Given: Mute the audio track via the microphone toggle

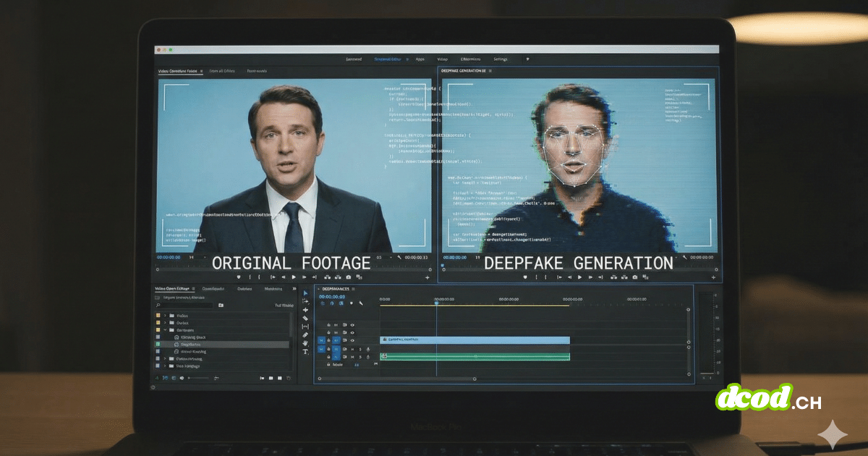Looking at the screenshot, I should pos(367,349).
